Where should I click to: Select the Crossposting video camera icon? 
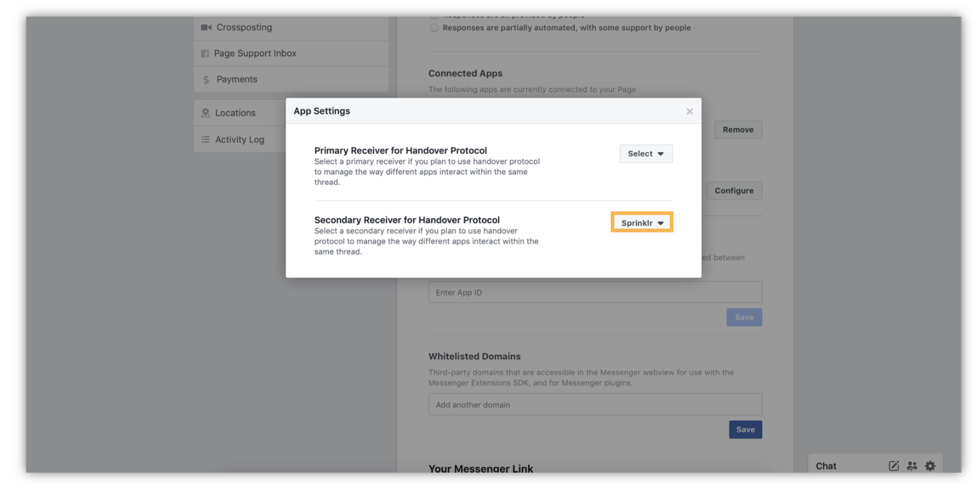point(206,27)
